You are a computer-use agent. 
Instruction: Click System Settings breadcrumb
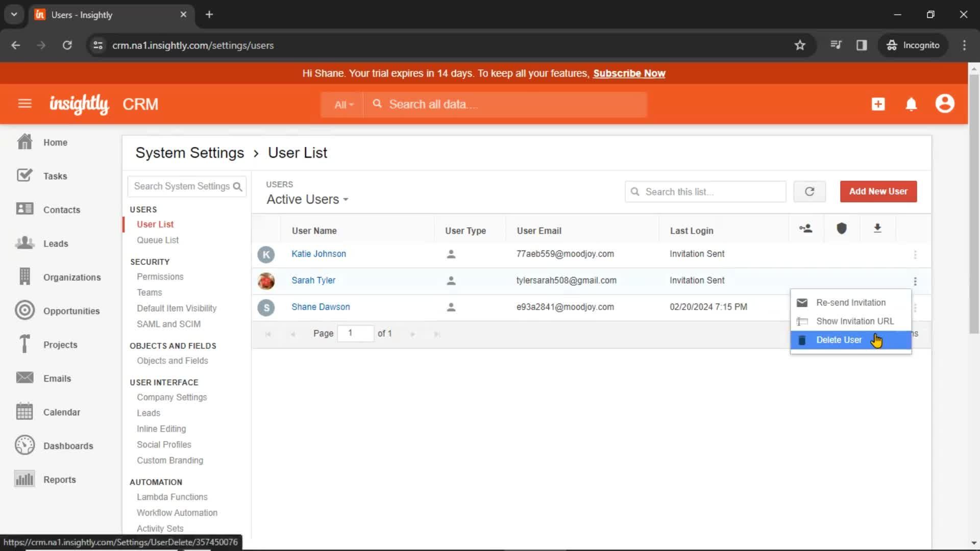(x=190, y=153)
